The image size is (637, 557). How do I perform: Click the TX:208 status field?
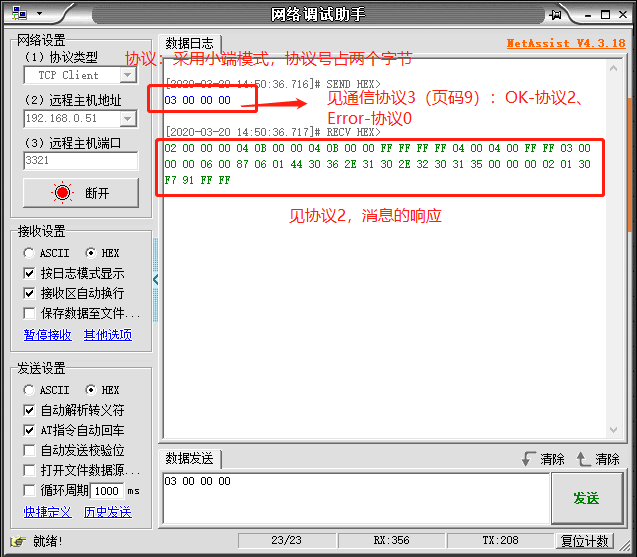tap(500, 540)
